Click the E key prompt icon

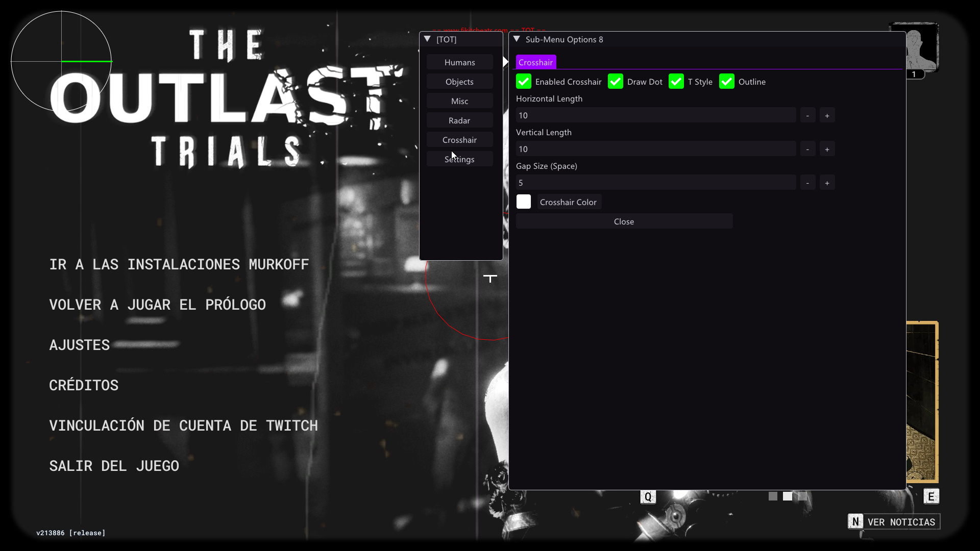point(931,496)
